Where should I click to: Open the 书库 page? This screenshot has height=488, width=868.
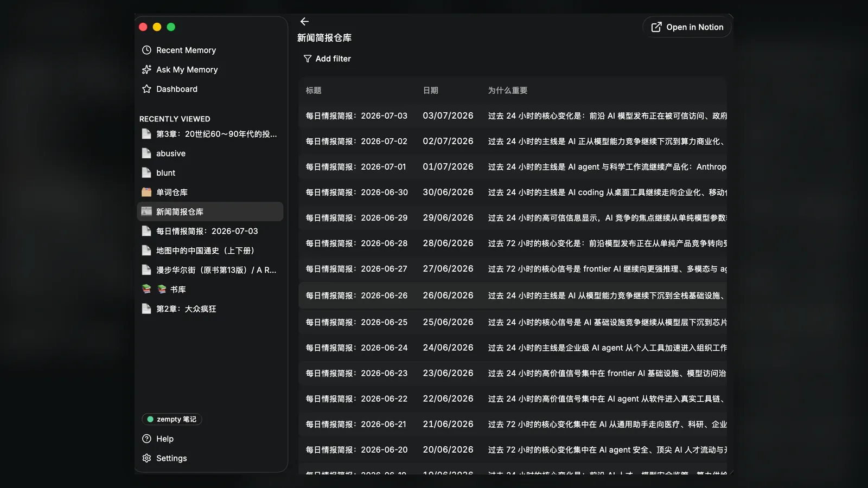[x=210, y=289]
